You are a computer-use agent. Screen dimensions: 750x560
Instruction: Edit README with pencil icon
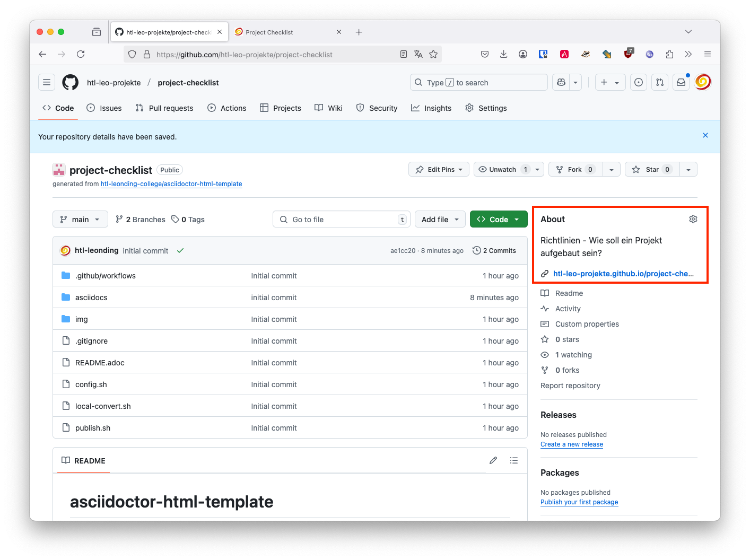point(493,460)
